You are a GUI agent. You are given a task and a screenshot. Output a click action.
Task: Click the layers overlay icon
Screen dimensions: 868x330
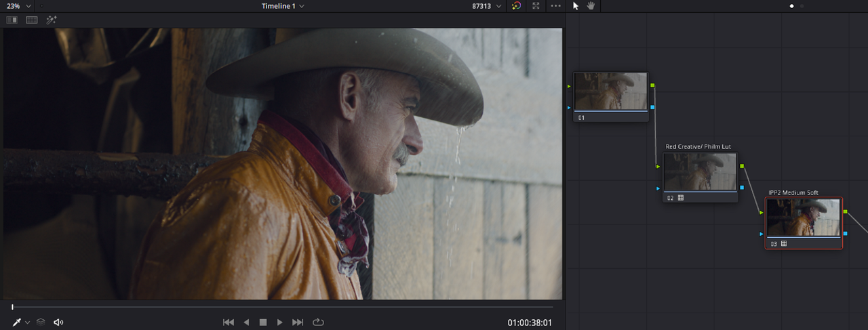click(41, 322)
